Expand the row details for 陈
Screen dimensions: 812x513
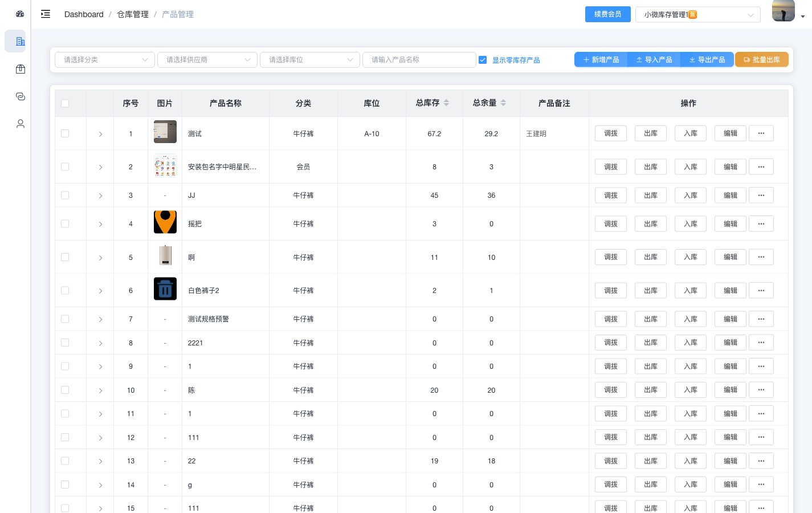(x=100, y=390)
